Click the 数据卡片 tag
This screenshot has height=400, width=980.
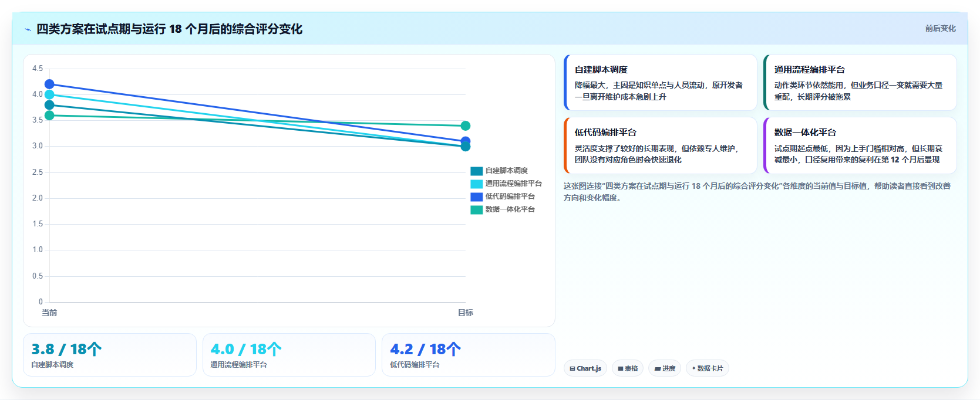tap(708, 368)
